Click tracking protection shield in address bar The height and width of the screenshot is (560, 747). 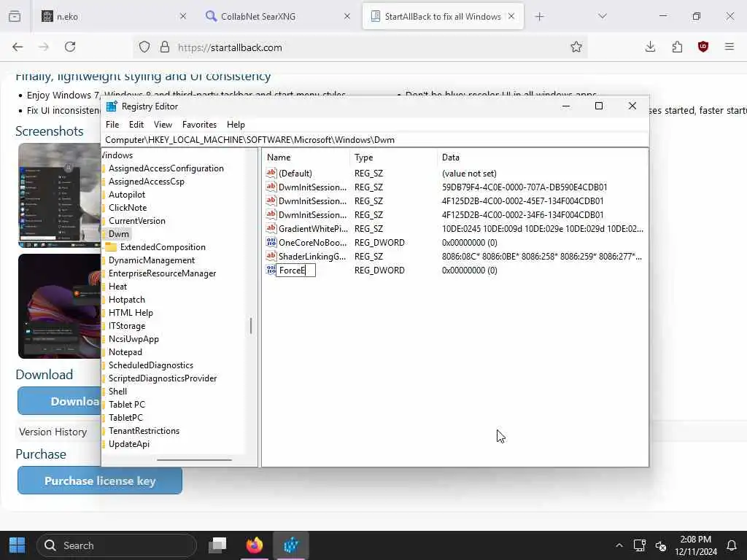pyautogui.click(x=144, y=47)
